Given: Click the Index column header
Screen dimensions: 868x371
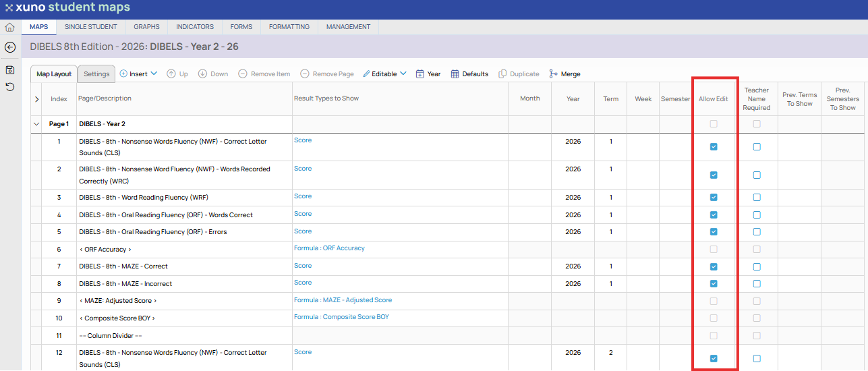Looking at the screenshot, I should (59, 98).
